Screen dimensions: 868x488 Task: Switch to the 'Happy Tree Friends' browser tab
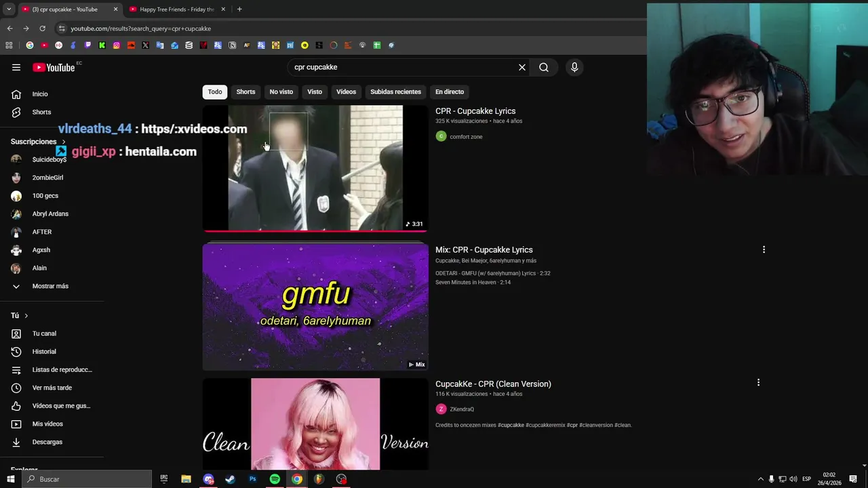coord(175,9)
